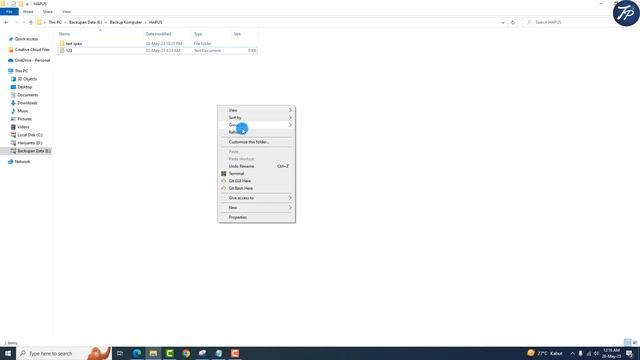Launch Microsoft Edge from taskbar
640x360 pixels.
(137, 353)
